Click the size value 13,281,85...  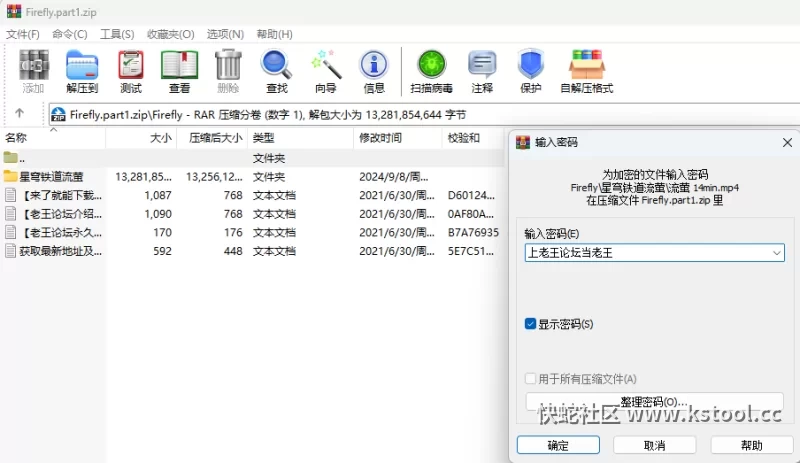pyautogui.click(x=143, y=177)
